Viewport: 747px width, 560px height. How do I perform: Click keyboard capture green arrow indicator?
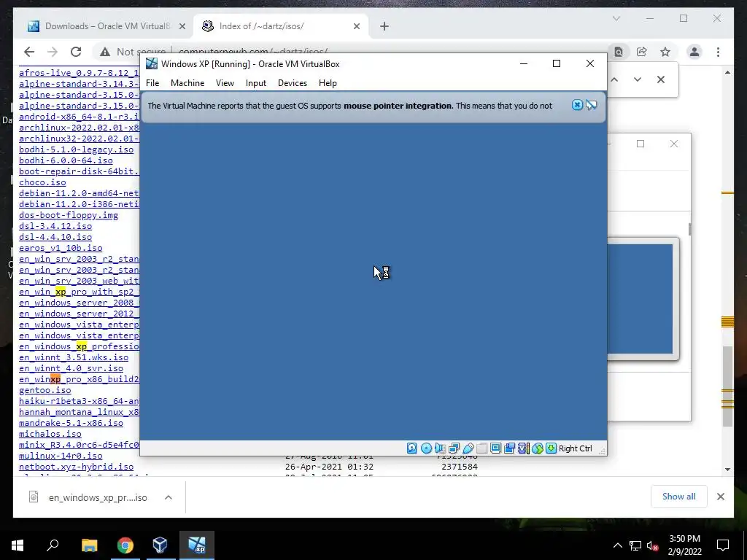pyautogui.click(x=551, y=448)
